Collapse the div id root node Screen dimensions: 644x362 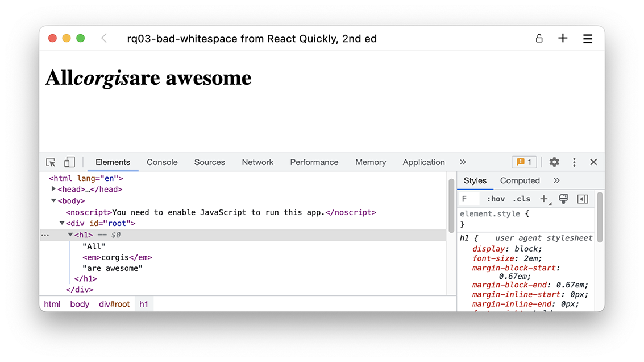(62, 223)
